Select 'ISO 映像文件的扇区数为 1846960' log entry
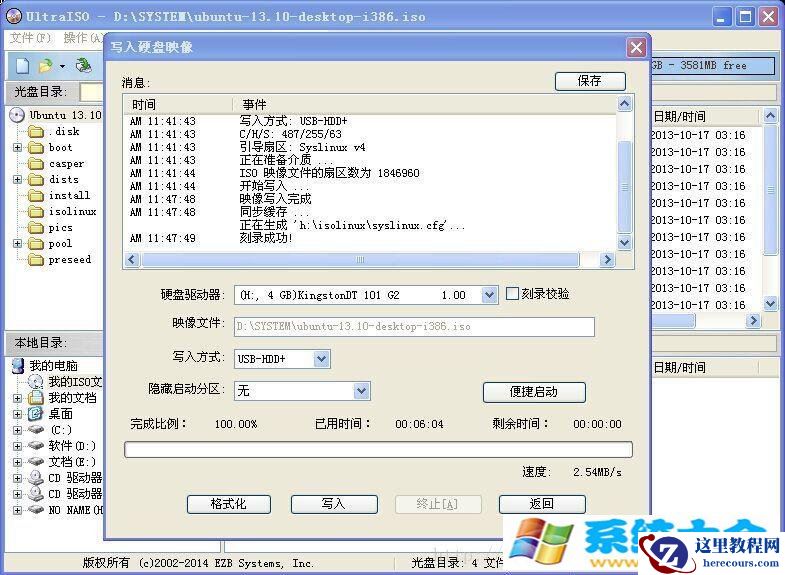This screenshot has height=575, width=785. pos(329,173)
